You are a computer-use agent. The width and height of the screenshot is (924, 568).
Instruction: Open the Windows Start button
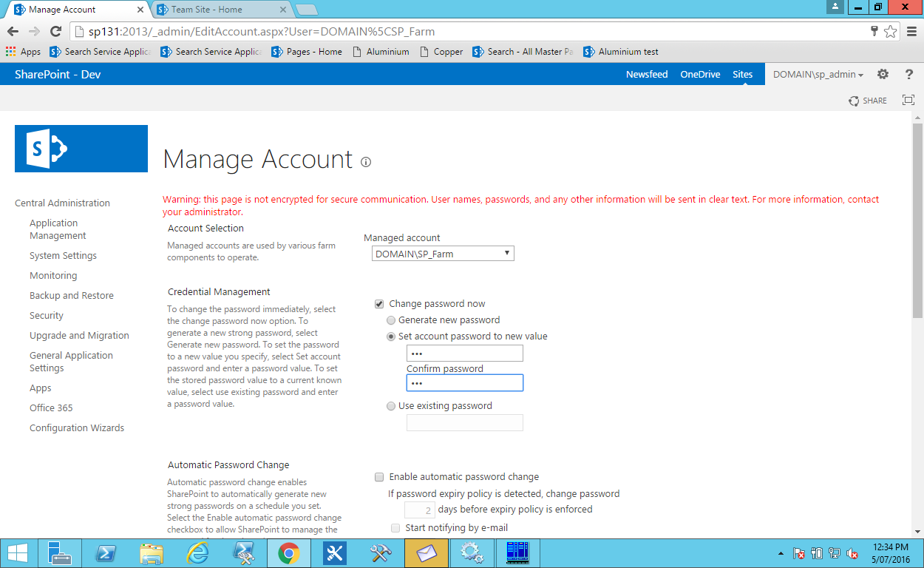coord(18,552)
